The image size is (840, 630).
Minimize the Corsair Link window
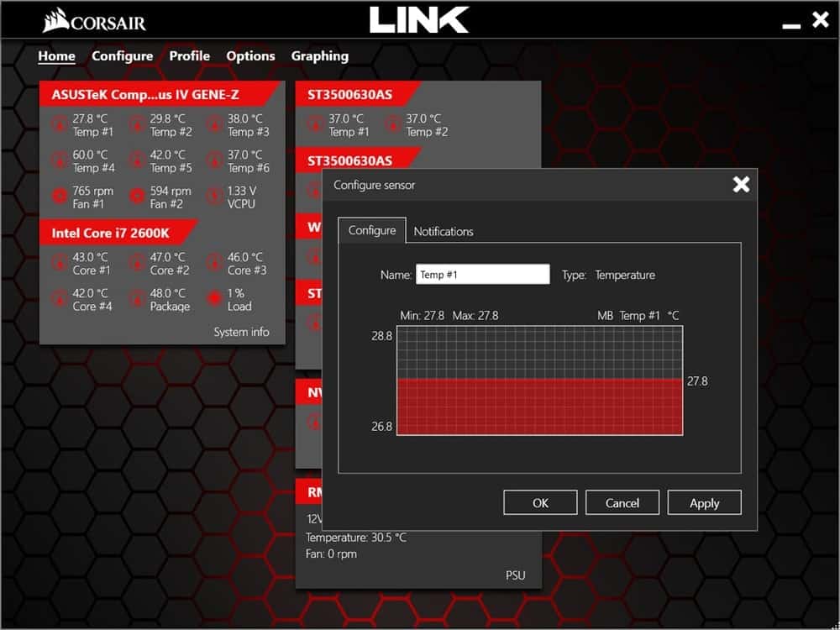coord(790,24)
